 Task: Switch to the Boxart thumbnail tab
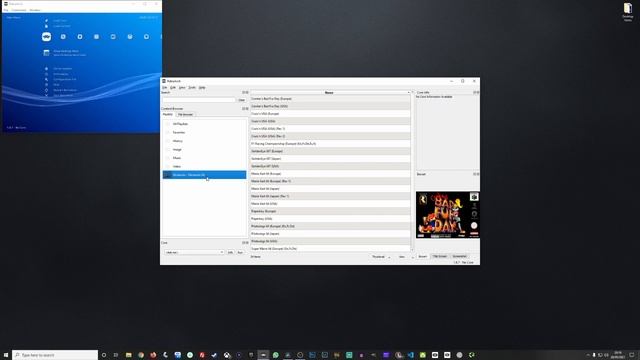422,256
